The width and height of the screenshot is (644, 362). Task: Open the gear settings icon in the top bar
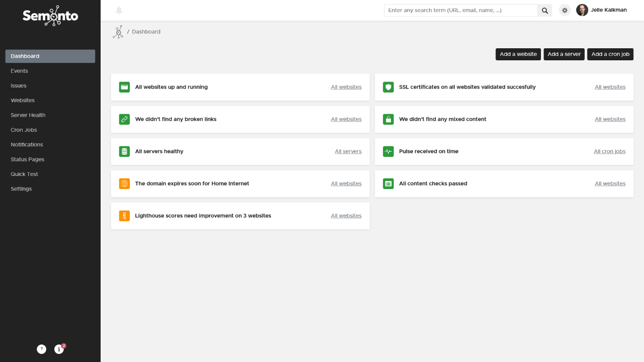click(565, 10)
